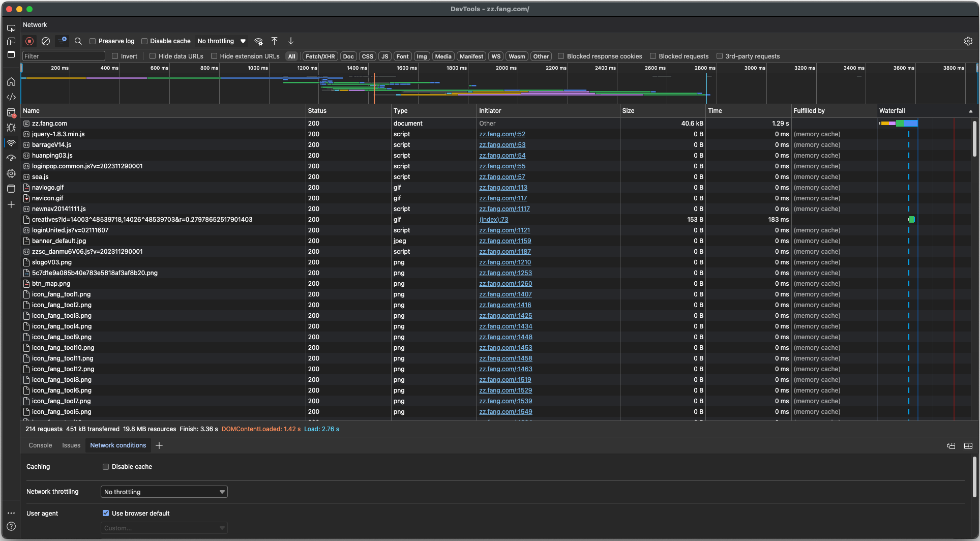This screenshot has height=541, width=980.
Task: Add a new drawer tab with plus
Action: pyautogui.click(x=159, y=445)
